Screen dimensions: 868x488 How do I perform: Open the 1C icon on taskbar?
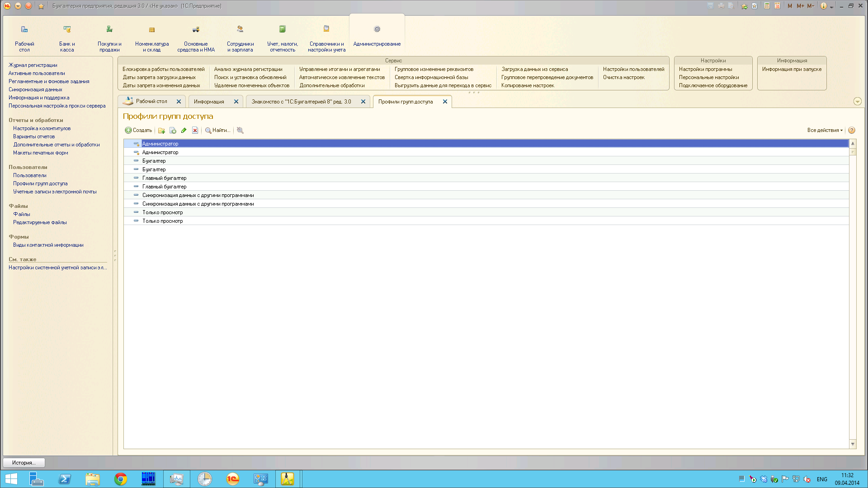233,479
